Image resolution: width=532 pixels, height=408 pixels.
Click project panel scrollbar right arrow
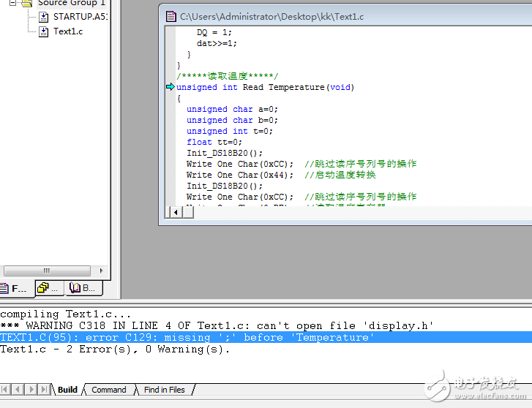point(101,271)
